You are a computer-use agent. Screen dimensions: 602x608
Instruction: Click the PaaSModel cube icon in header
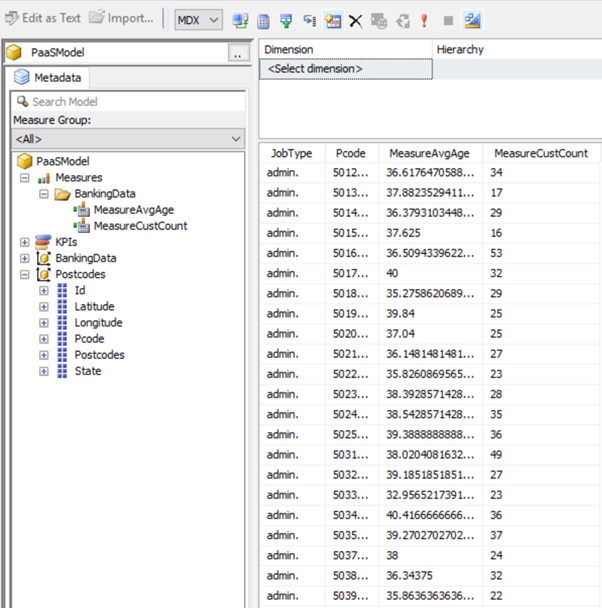(x=15, y=53)
